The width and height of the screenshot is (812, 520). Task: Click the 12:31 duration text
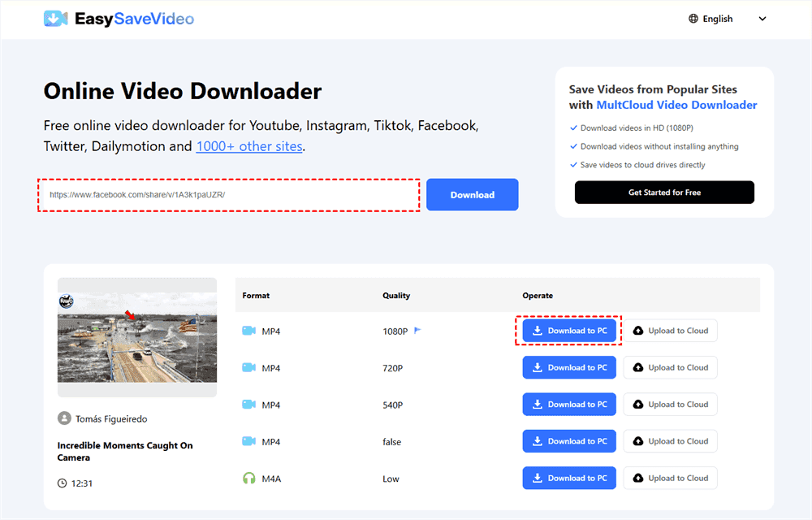pos(82,483)
